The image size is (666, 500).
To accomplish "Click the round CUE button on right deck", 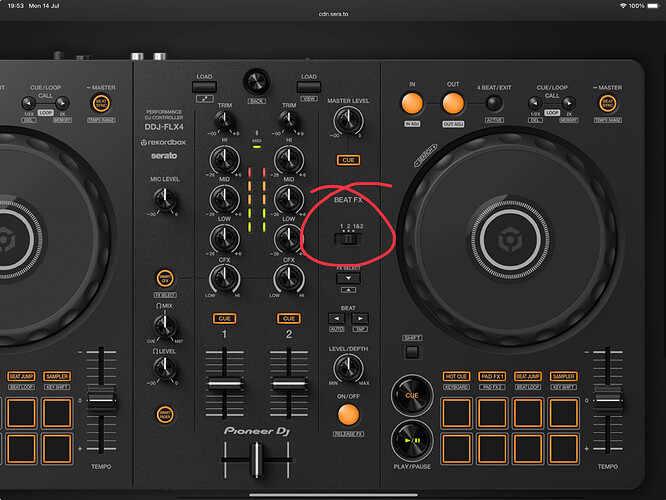I will point(412,395).
